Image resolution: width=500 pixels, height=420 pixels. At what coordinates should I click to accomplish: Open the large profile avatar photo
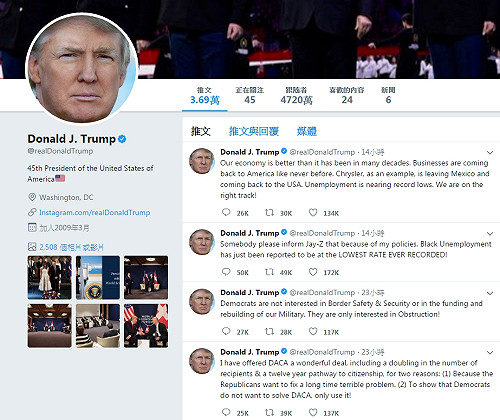pos(82,68)
